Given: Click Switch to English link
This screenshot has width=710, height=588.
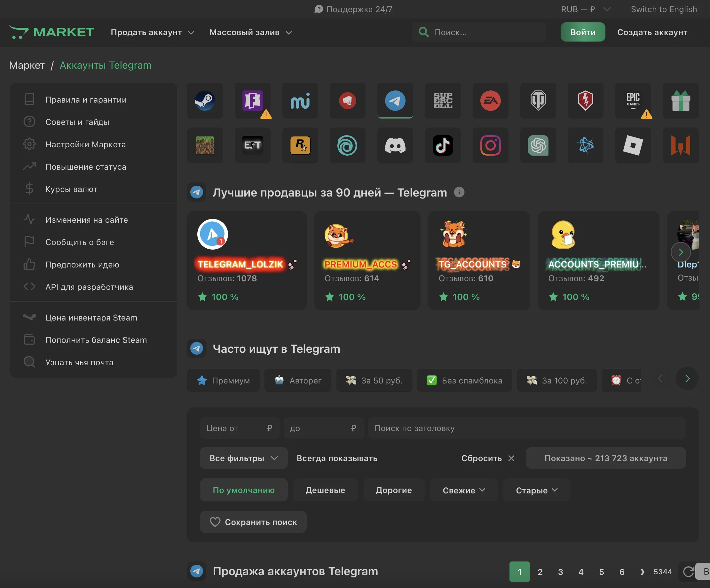Looking at the screenshot, I should point(664,9).
